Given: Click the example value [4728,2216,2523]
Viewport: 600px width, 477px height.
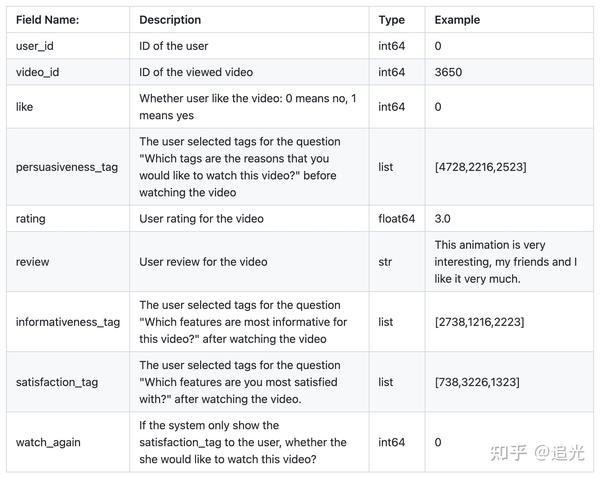Looking at the screenshot, I should point(480,167).
